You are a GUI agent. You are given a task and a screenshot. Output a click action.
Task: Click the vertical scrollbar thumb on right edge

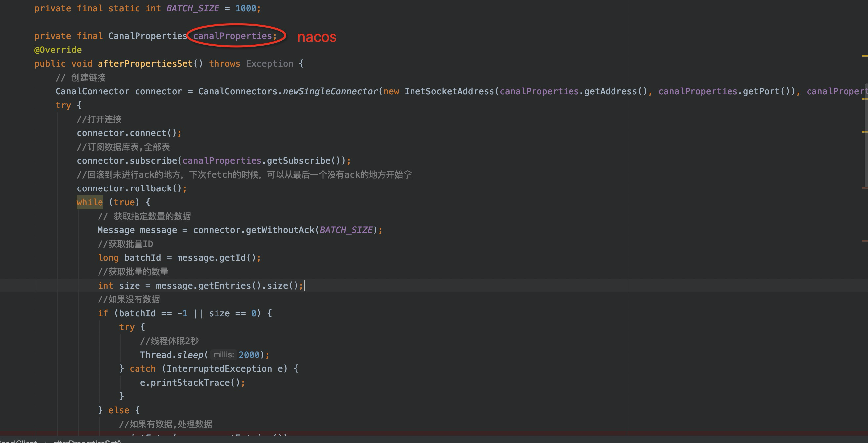tap(866, 135)
